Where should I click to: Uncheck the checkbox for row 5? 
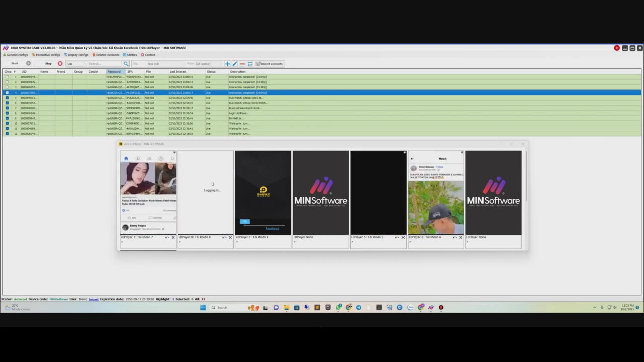7,98
